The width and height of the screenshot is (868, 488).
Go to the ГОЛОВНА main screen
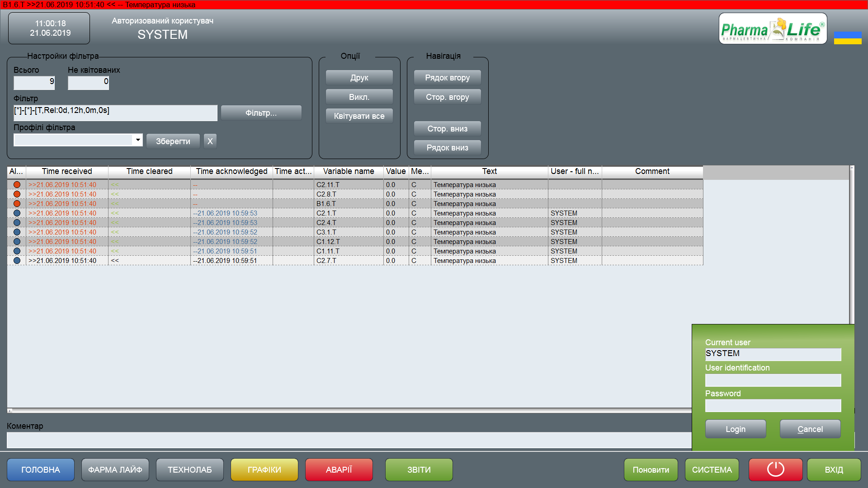point(40,469)
